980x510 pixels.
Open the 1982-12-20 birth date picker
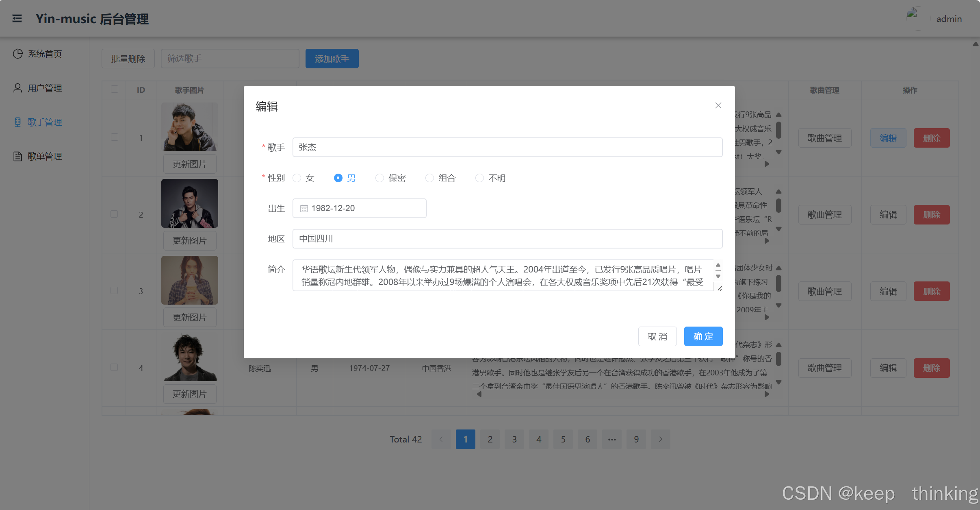[360, 208]
